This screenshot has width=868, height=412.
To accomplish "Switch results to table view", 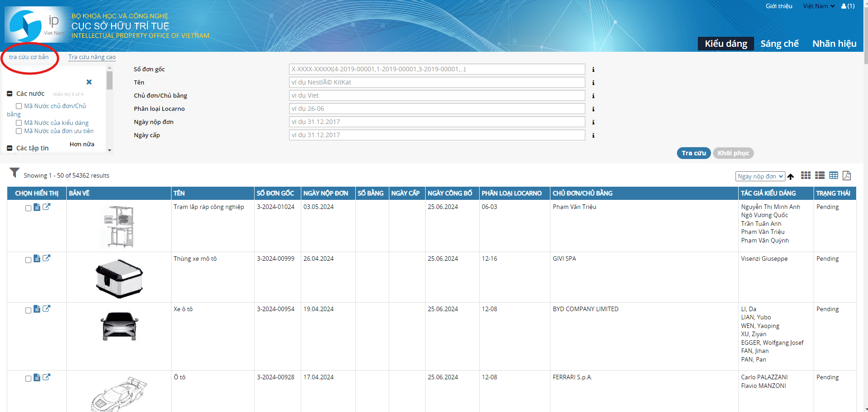I will coord(834,176).
